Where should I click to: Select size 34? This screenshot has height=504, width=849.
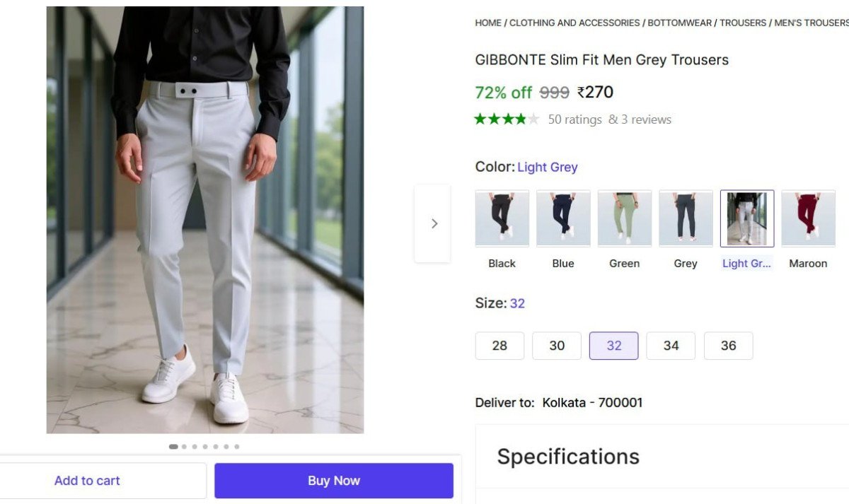[x=671, y=346]
